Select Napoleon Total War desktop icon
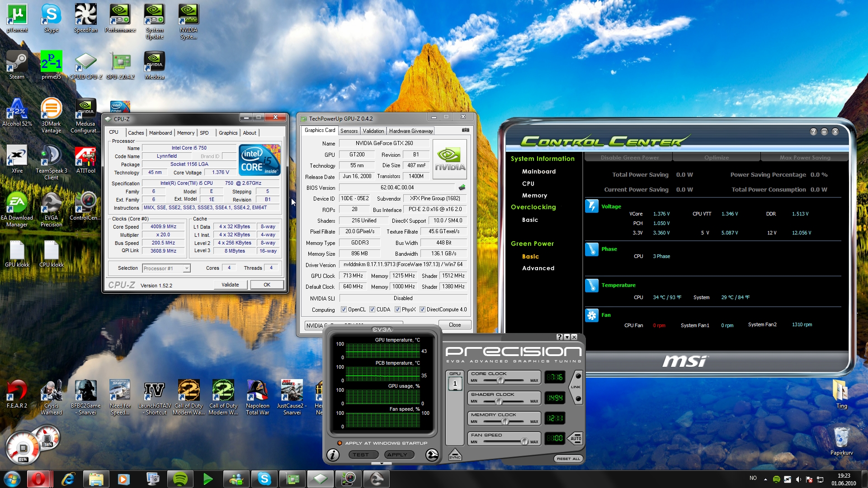 (258, 397)
